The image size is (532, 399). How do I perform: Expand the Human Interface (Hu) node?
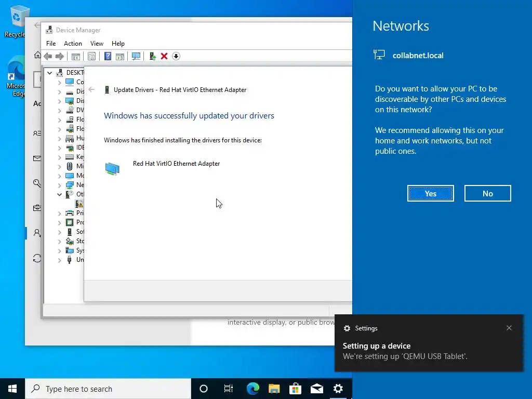(59, 138)
